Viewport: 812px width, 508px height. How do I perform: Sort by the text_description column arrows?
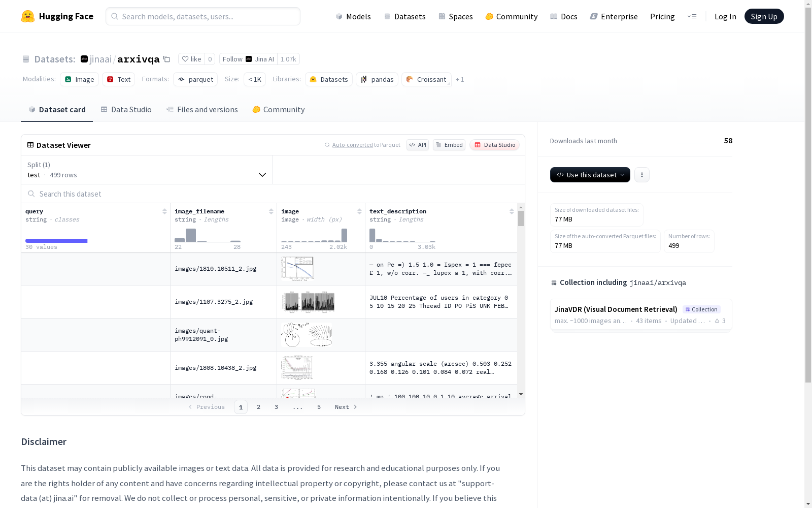tap(512, 211)
